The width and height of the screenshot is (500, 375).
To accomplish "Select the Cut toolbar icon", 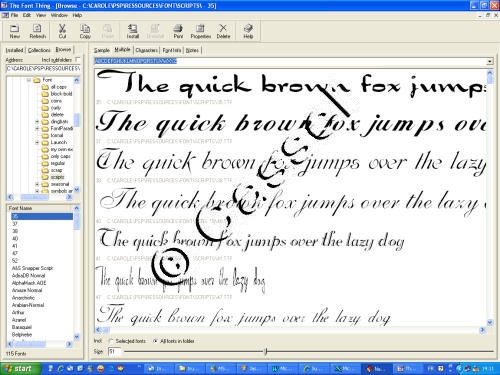I will [x=62, y=31].
